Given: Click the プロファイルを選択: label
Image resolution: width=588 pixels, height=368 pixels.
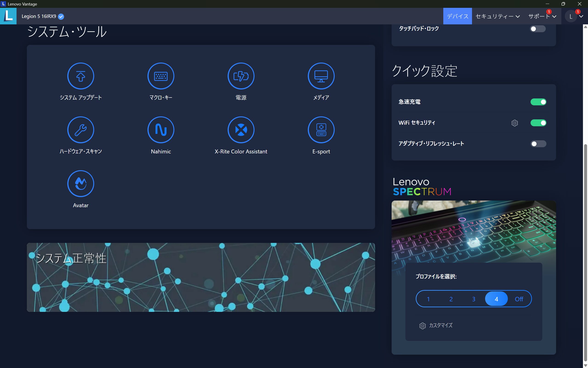Looking at the screenshot, I should point(436,276).
